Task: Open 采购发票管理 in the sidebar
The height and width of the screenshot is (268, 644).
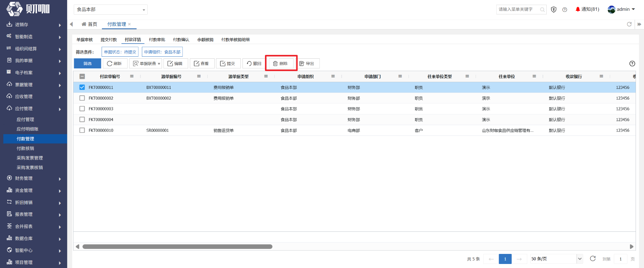Action: pyautogui.click(x=30, y=158)
